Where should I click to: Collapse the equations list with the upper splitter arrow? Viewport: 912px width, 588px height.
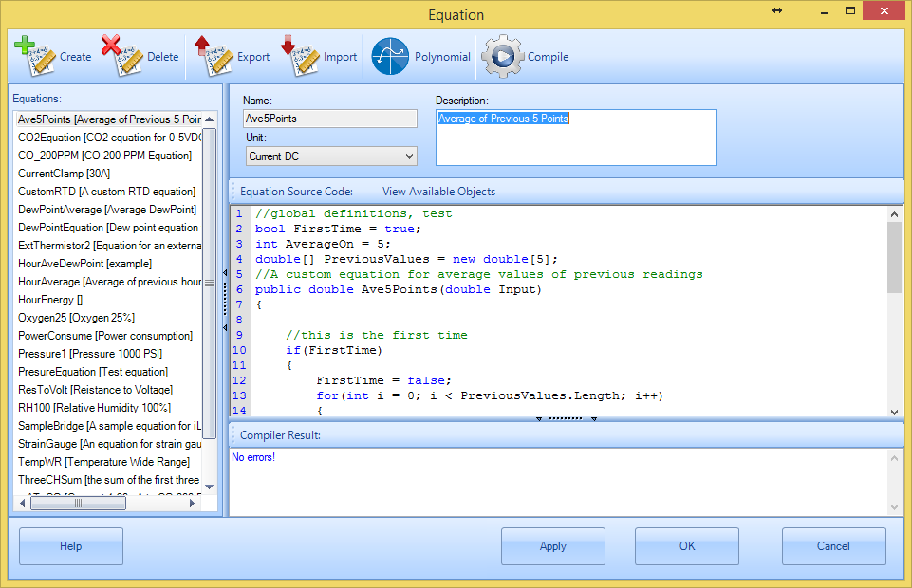(x=225, y=272)
